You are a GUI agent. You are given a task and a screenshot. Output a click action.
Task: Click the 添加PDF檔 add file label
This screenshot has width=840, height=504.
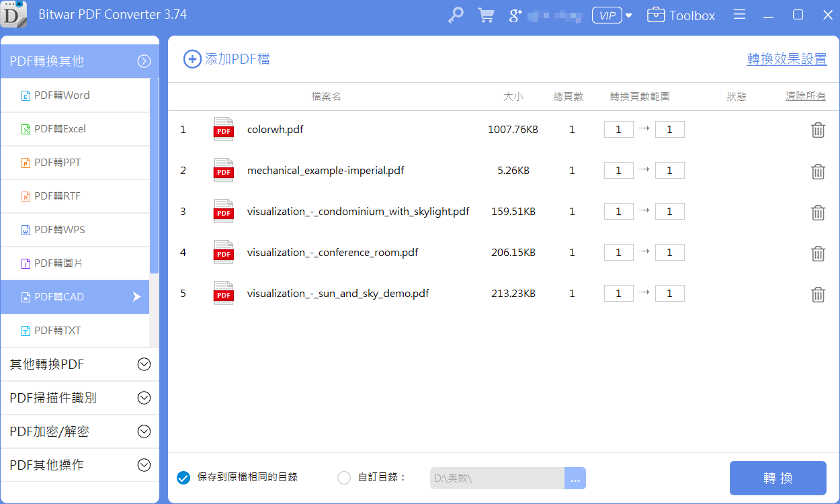[x=237, y=59]
